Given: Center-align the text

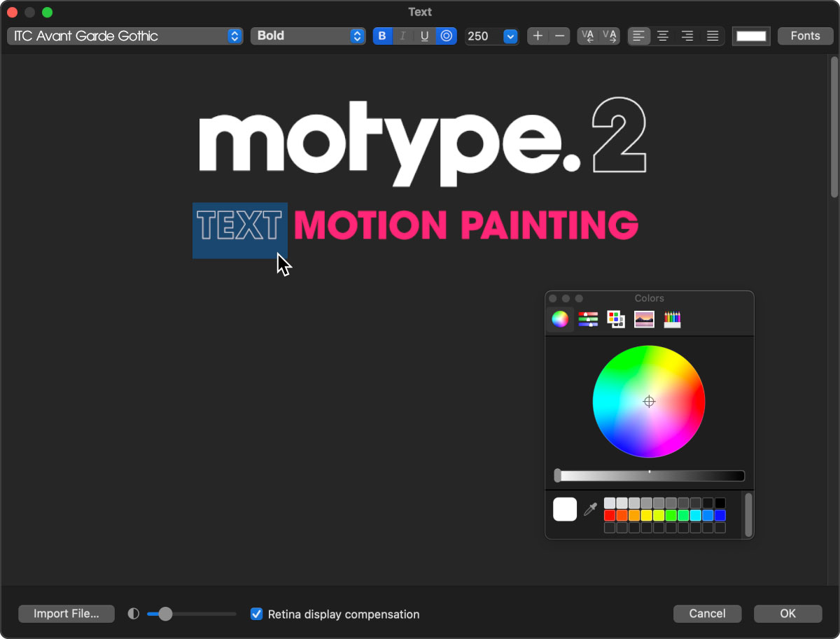Looking at the screenshot, I should pos(662,36).
